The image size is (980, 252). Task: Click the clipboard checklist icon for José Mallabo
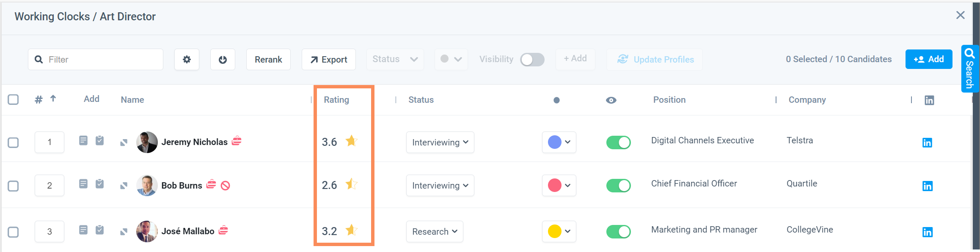tap(99, 230)
